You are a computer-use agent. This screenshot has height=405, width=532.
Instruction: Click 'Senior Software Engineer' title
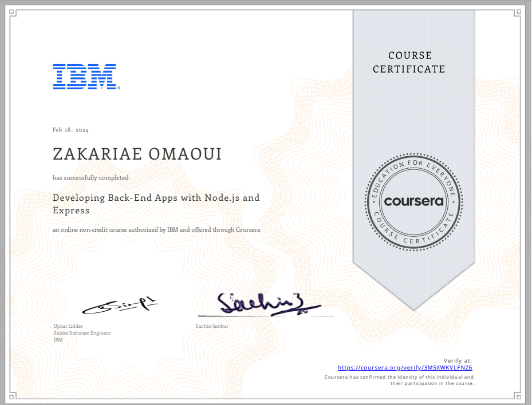click(82, 333)
